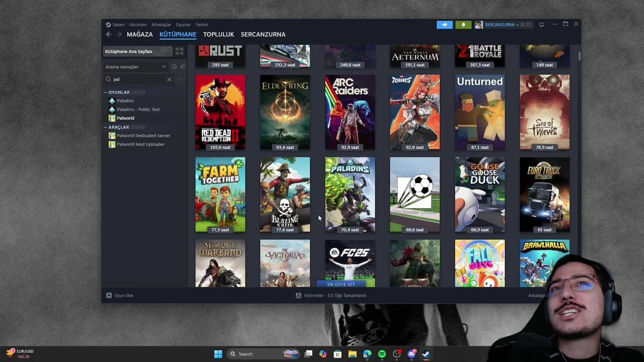Click the Oyun Ekle button
The width and height of the screenshot is (644, 362).
[120, 296]
